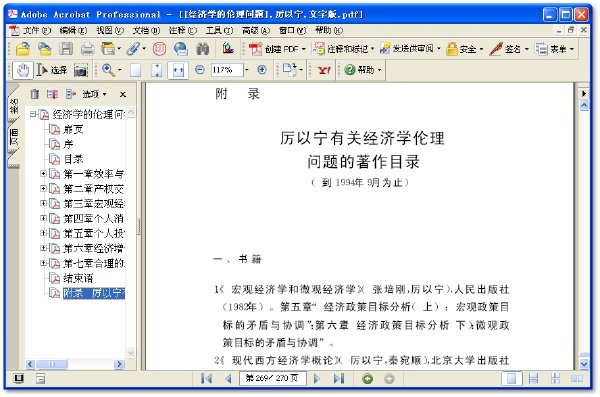Close the bookmarks panel with X
The image size is (600, 397).
[x=122, y=95]
